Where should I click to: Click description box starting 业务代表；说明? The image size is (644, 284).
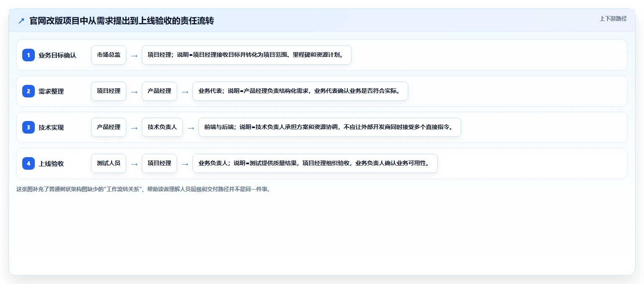300,91
